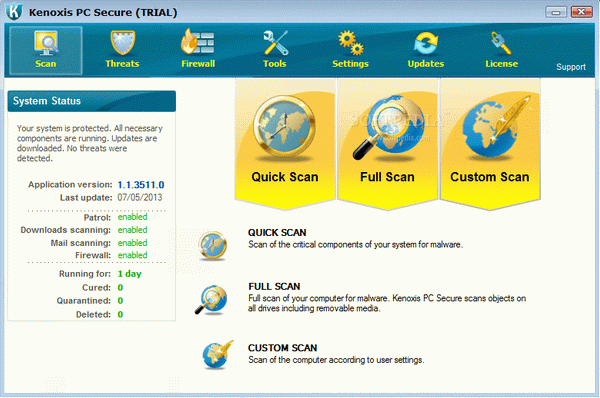
Task: Click the FULL SCAN heading text
Action: (x=274, y=287)
